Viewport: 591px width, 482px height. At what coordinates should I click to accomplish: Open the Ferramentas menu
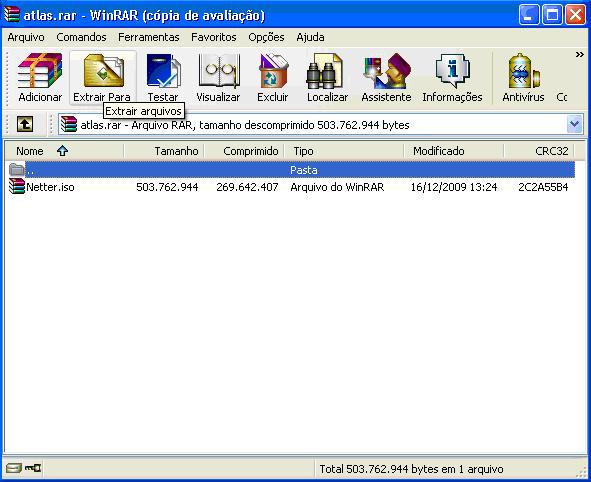[149, 37]
